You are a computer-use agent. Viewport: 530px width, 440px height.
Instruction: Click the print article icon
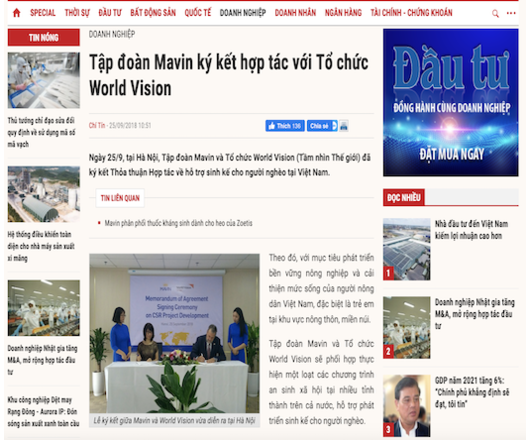(344, 126)
